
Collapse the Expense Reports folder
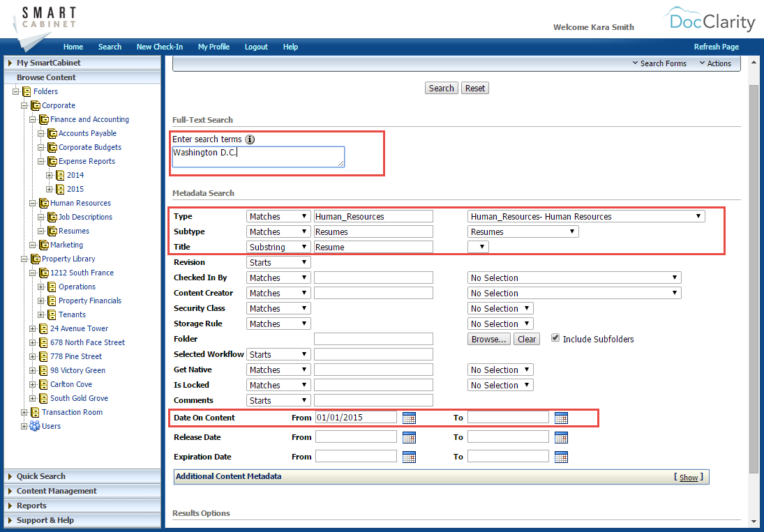[40, 161]
